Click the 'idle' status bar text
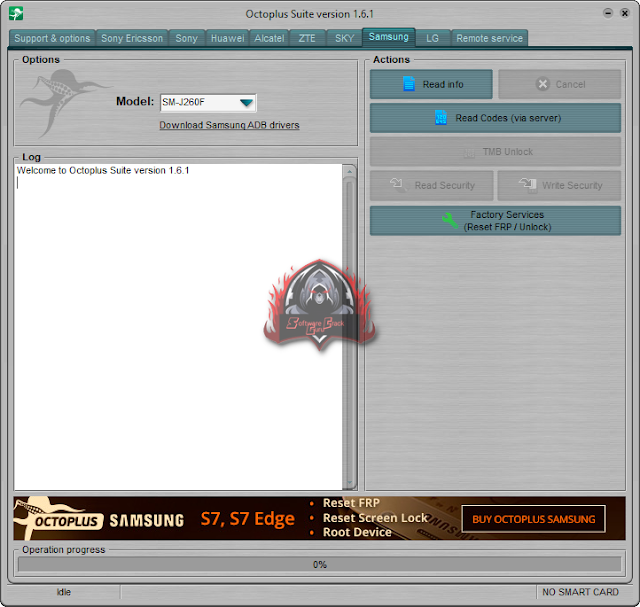The width and height of the screenshot is (640, 607). pyautogui.click(x=64, y=592)
